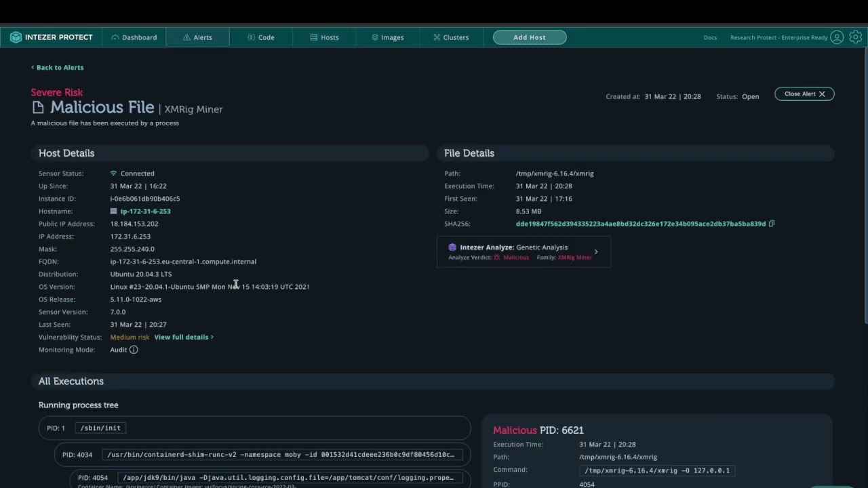
Task: Copy the SHA256 hash icon
Action: (772, 224)
